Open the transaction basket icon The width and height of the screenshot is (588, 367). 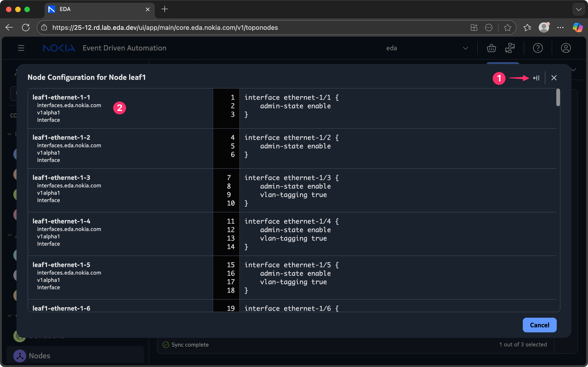click(491, 48)
